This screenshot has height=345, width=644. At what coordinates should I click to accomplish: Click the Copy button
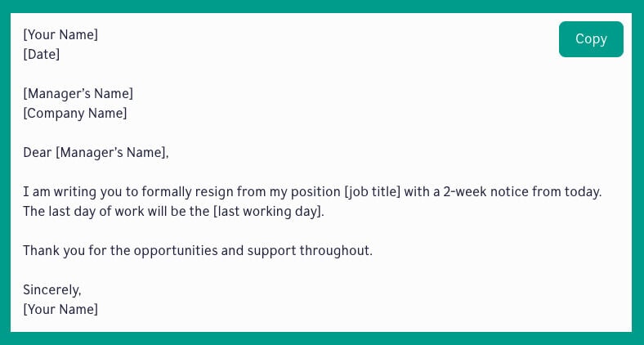point(591,39)
